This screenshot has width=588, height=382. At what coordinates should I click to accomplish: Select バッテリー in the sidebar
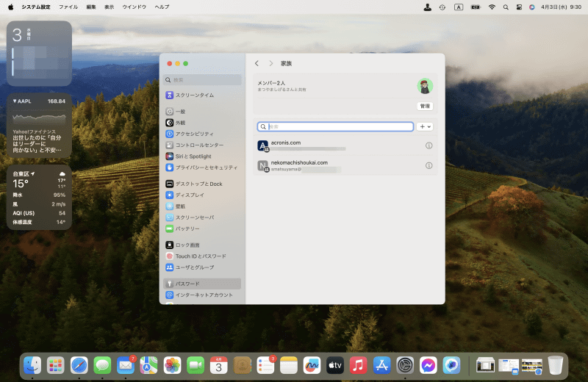coord(202,228)
